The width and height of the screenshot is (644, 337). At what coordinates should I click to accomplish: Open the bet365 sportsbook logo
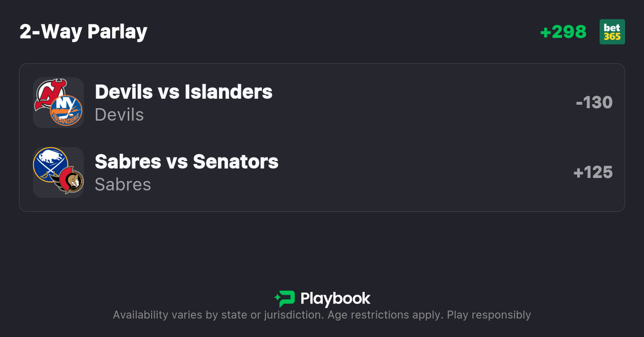point(612,32)
